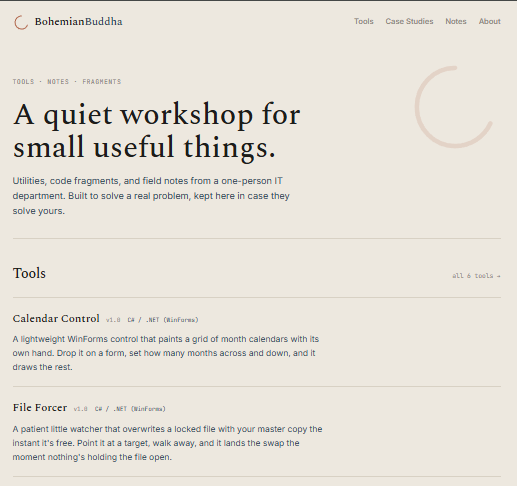The width and height of the screenshot is (517, 486).
Task: Click File Forcer's 'C# / .NET (WinForms)' tag
Action: (130, 409)
